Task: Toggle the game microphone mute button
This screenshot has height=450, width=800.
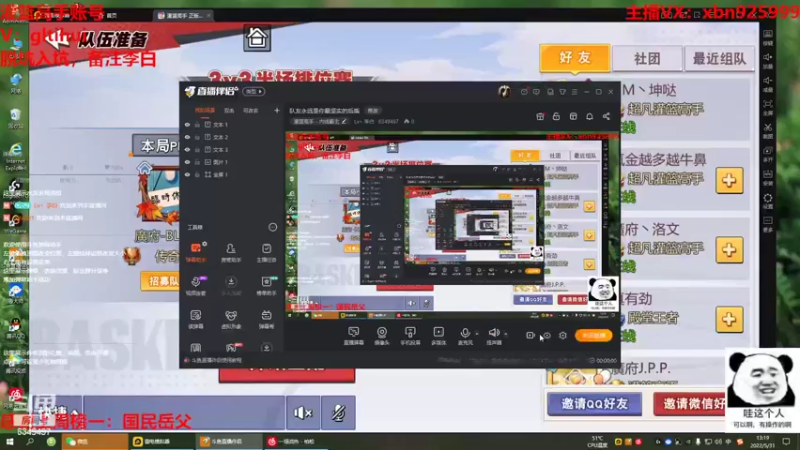Action: point(338,413)
